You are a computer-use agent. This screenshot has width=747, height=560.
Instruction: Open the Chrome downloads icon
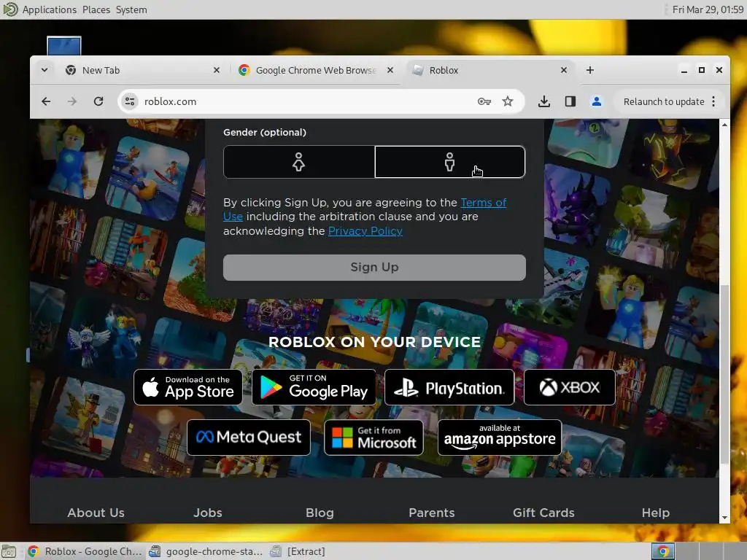[x=544, y=101]
